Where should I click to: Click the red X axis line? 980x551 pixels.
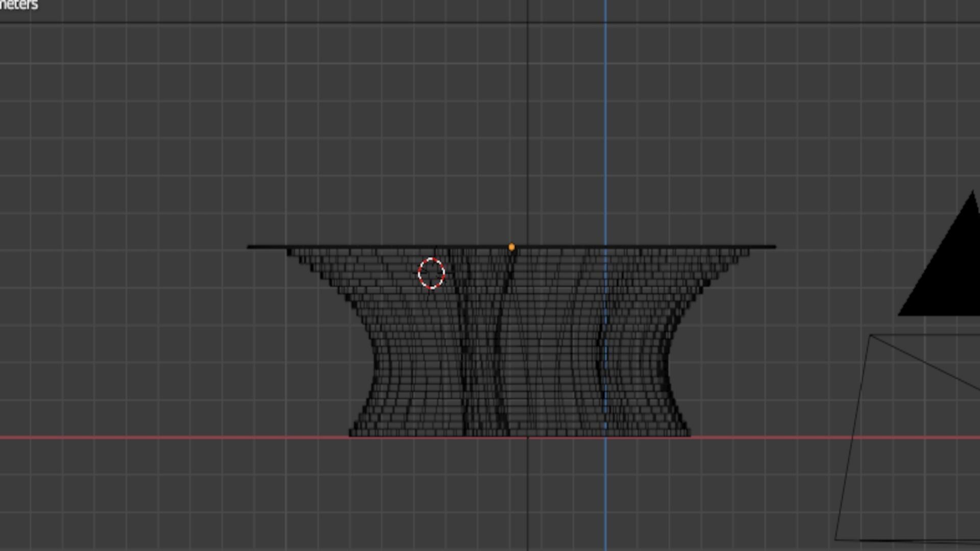(x=153, y=438)
